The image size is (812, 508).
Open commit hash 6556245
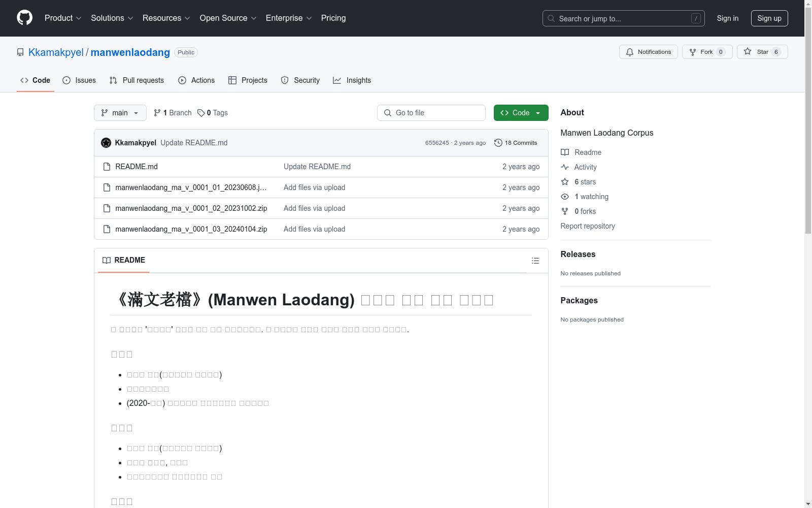[x=437, y=143]
